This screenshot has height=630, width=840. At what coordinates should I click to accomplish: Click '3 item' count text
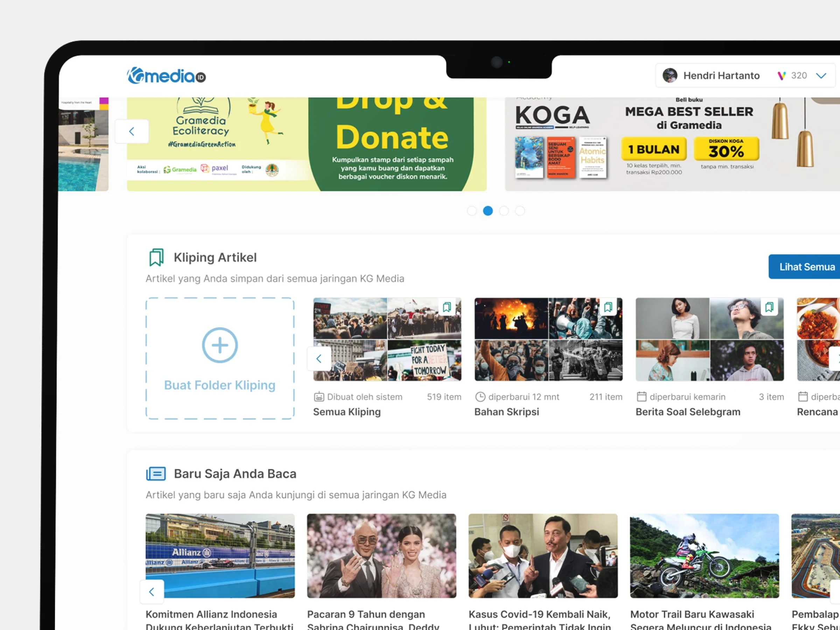pos(771,397)
